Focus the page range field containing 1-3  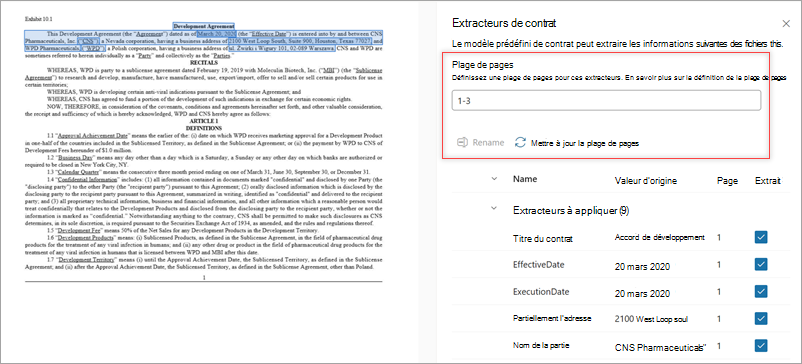tap(606, 101)
